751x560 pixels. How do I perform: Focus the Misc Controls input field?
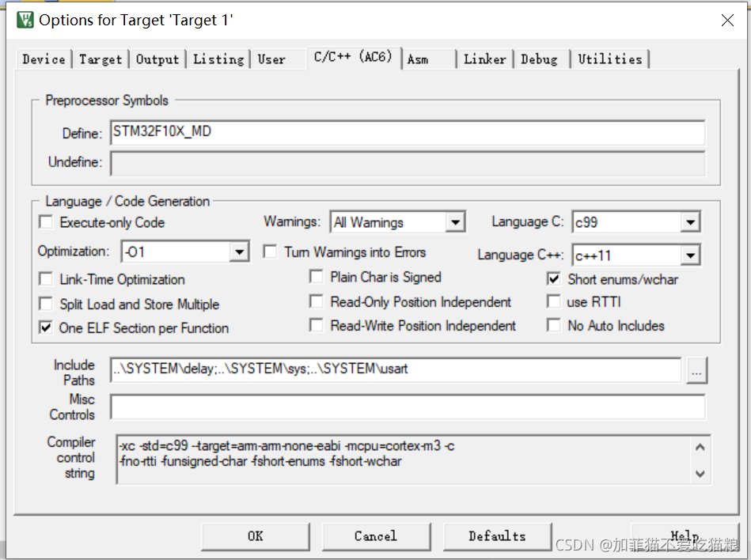(x=408, y=407)
